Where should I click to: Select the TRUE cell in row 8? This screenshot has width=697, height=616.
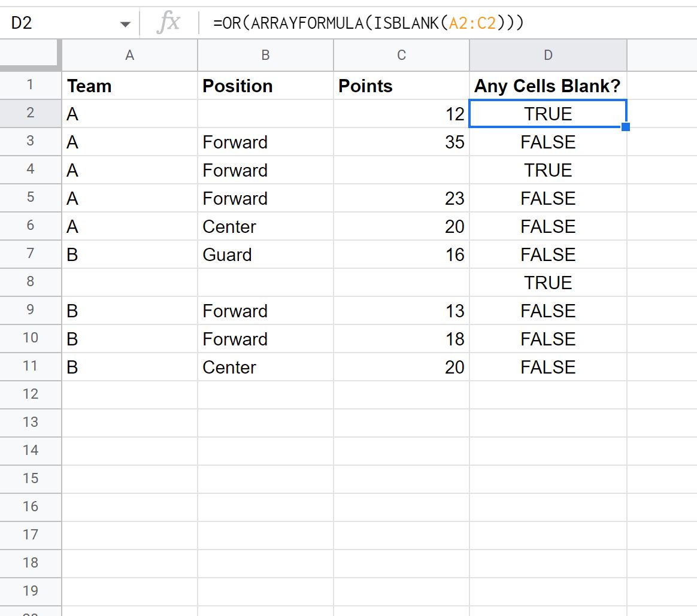548,283
